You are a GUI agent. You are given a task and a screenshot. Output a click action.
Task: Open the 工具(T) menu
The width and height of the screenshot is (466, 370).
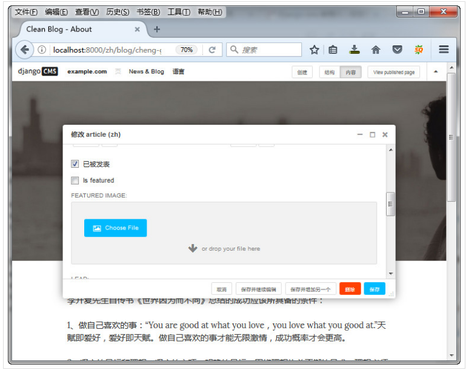pos(179,12)
